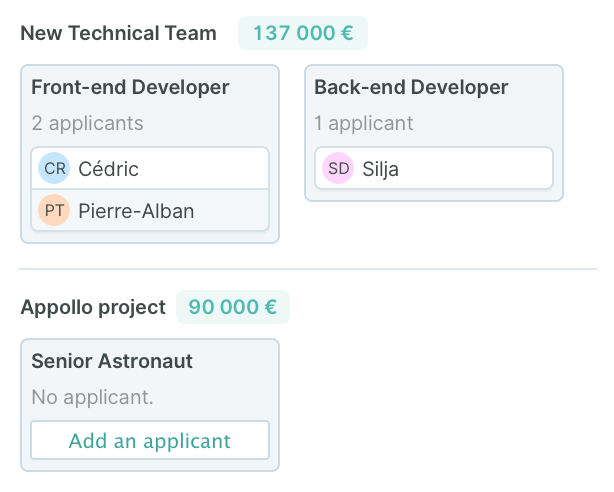Screen dimensions: 614x492
Task: Select the New Technical Team heading
Action: [x=118, y=33]
